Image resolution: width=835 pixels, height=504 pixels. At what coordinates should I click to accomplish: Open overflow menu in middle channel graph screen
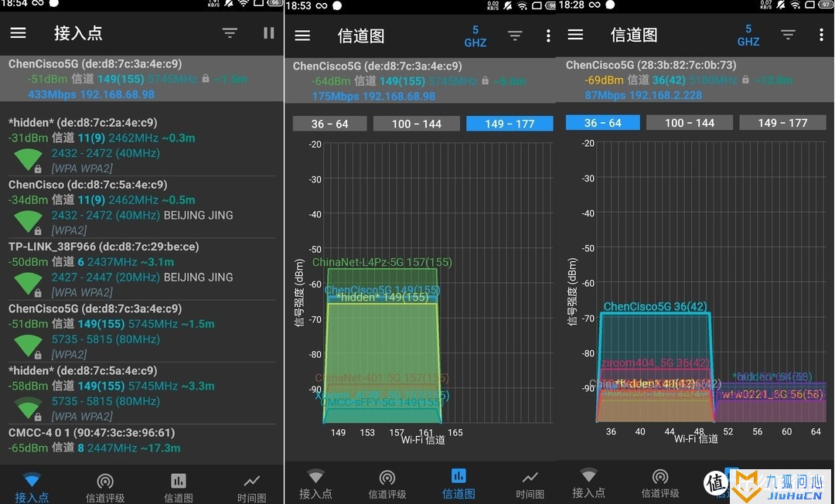(x=548, y=36)
